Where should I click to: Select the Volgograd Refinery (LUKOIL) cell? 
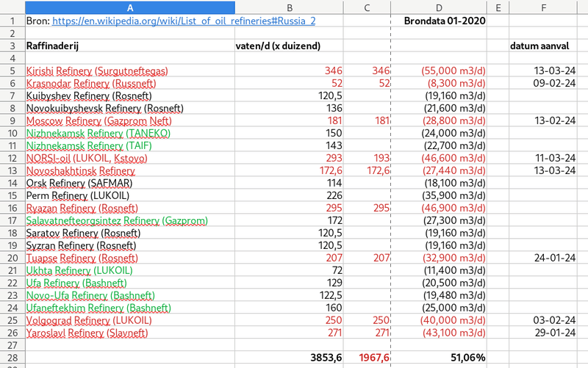point(130,320)
